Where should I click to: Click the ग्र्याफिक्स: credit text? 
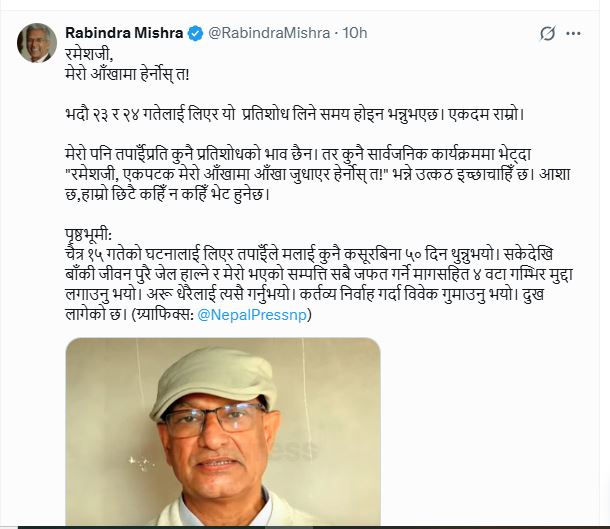[163, 314]
